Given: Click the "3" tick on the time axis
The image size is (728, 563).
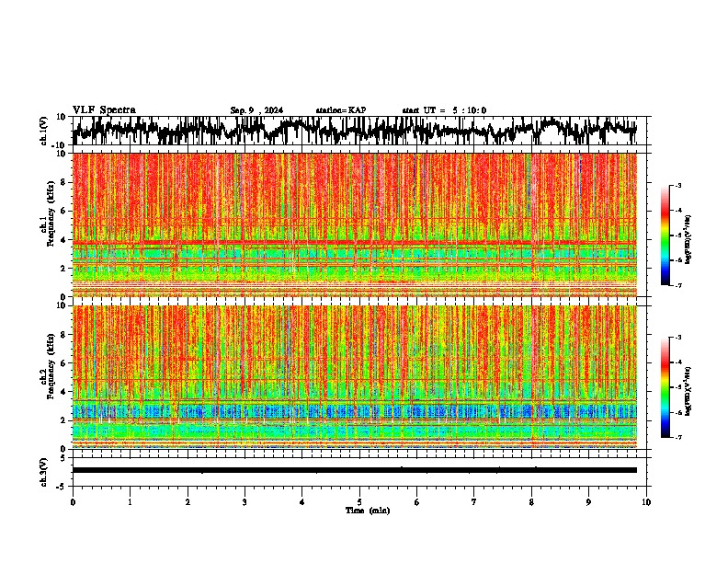Looking at the screenshot, I should (x=245, y=502).
